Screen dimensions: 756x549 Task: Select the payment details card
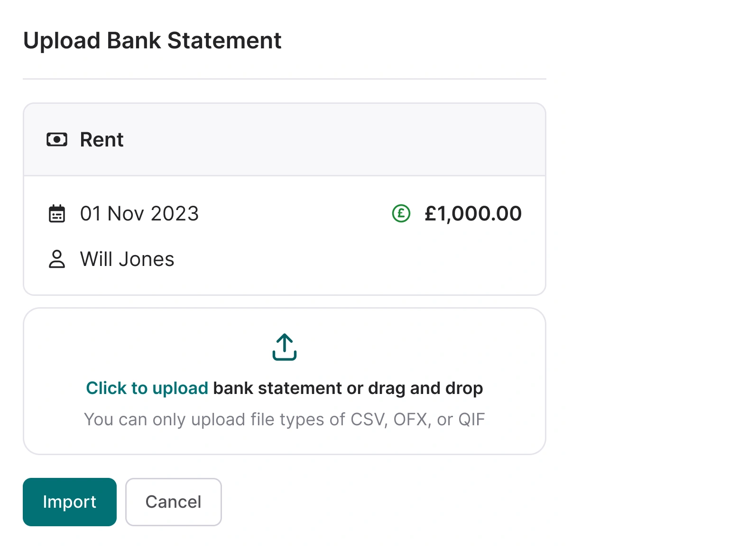tap(284, 198)
